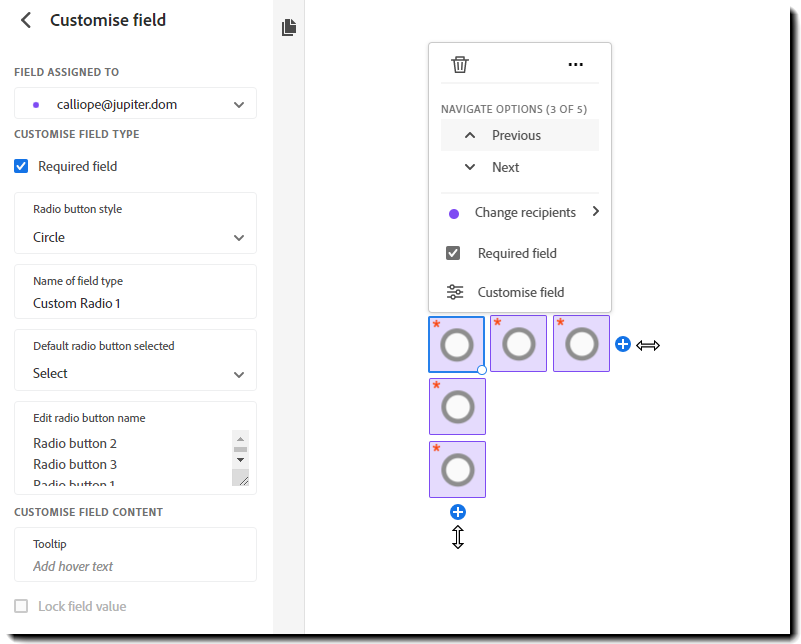Click Previous in navigate options
Screen dimensions: 801x644
coord(516,135)
